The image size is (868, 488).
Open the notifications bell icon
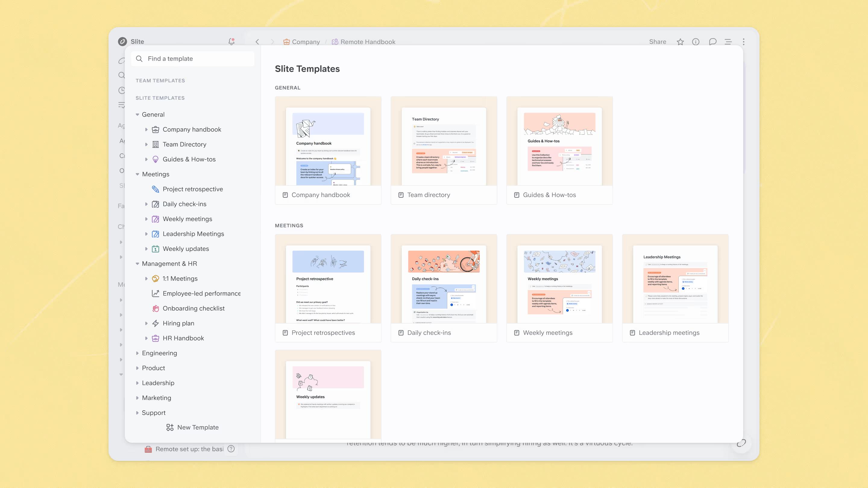(x=231, y=42)
